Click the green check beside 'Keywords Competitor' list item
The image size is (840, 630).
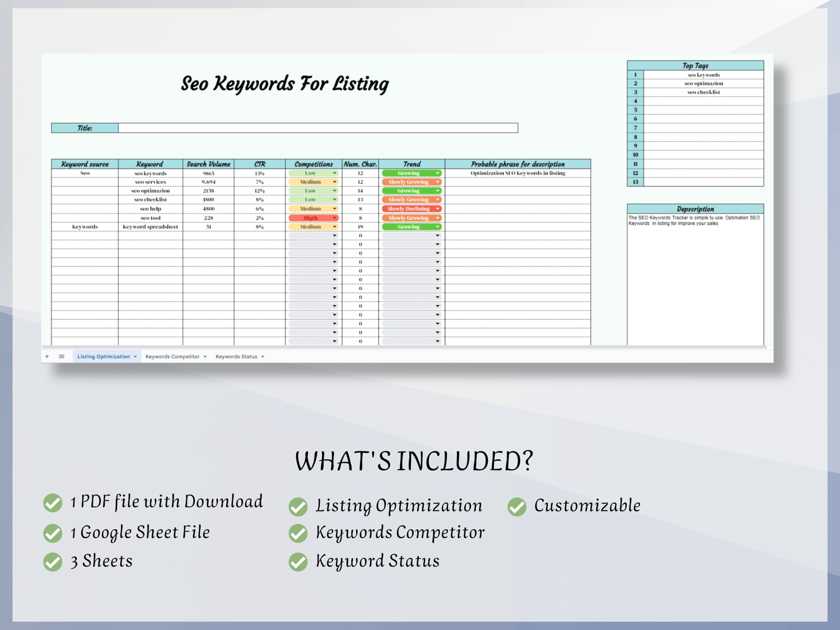tap(298, 534)
